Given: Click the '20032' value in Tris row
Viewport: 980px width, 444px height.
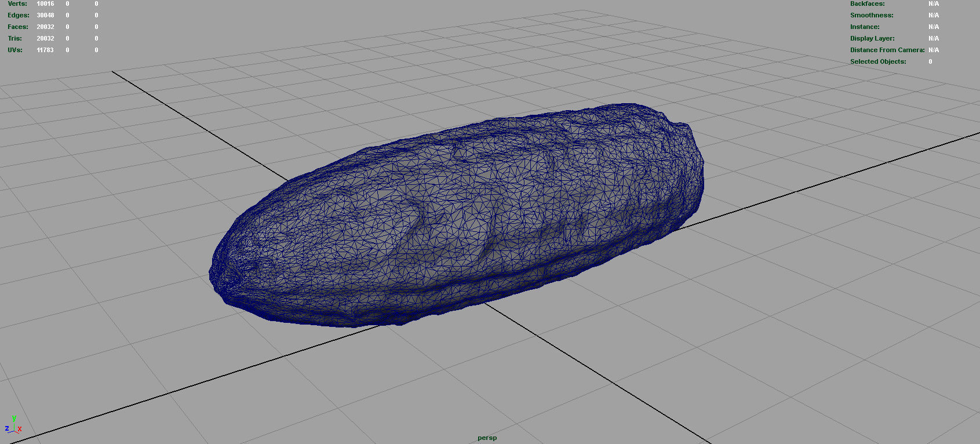Looking at the screenshot, I should tap(45, 38).
